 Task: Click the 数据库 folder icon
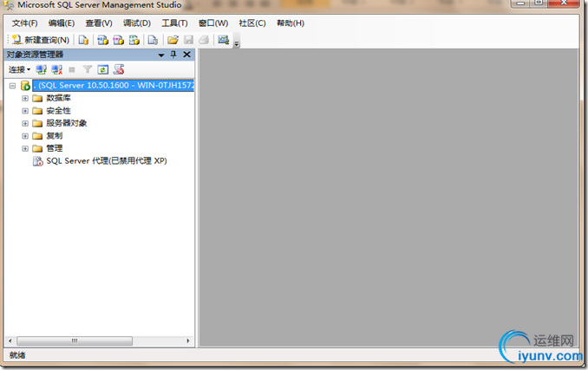pyautogui.click(x=37, y=99)
